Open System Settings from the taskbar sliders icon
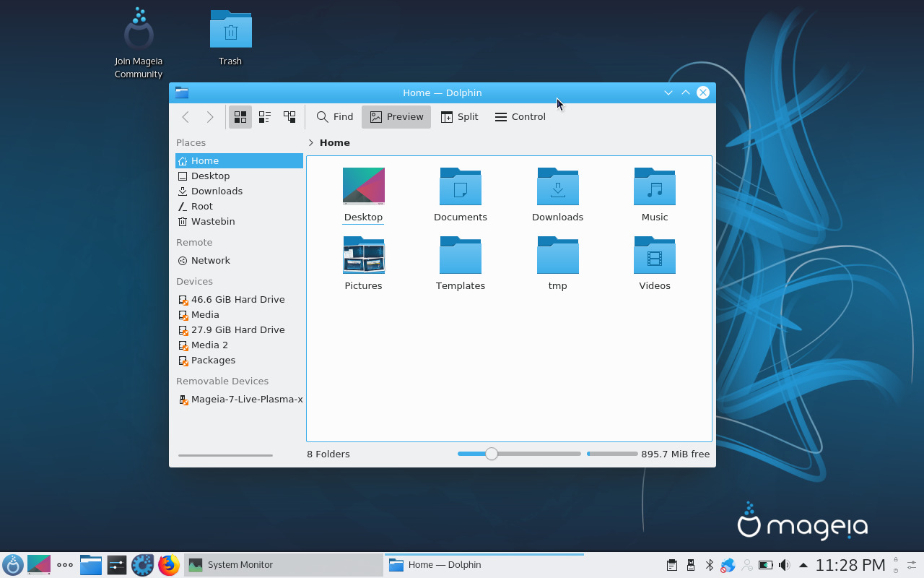 (117, 565)
